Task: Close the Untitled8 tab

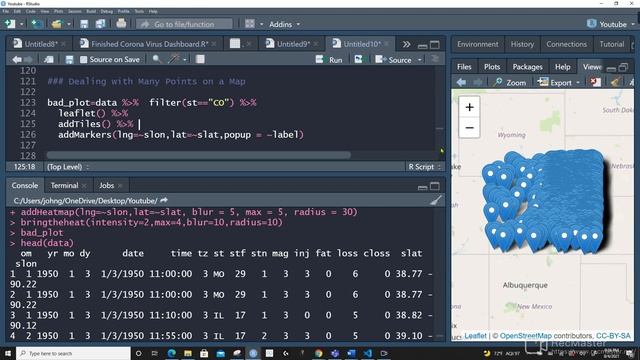Action: 63,44
